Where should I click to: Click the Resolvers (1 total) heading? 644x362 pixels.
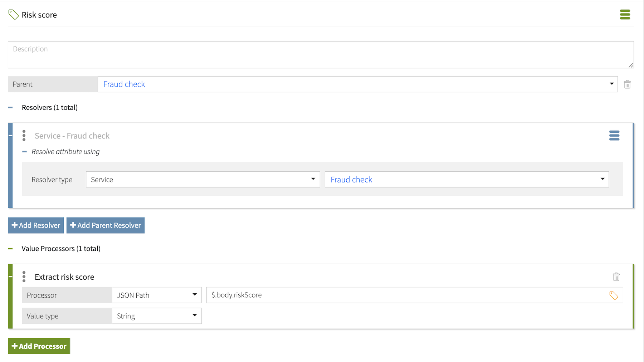[50, 107]
